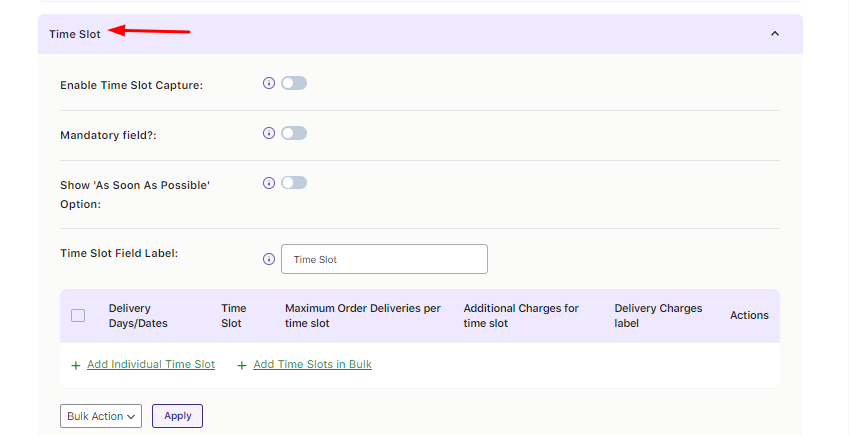Check the select-all box in table header
This screenshot has height=435, width=849.
click(78, 316)
